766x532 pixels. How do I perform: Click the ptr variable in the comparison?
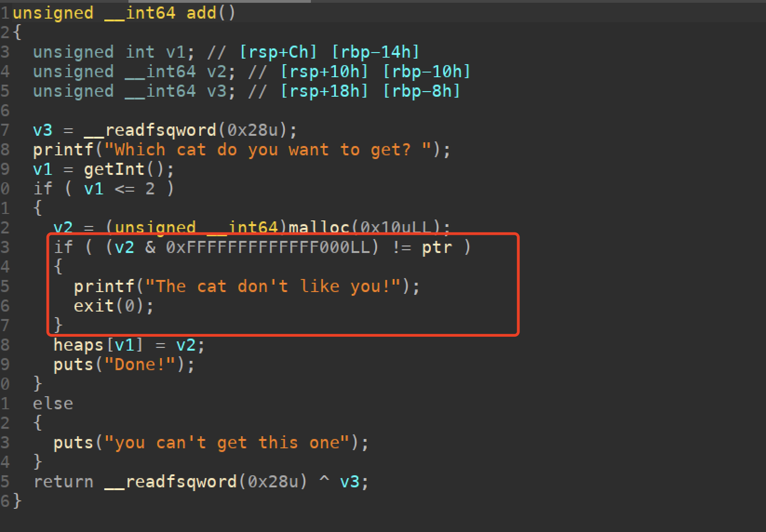click(x=437, y=247)
